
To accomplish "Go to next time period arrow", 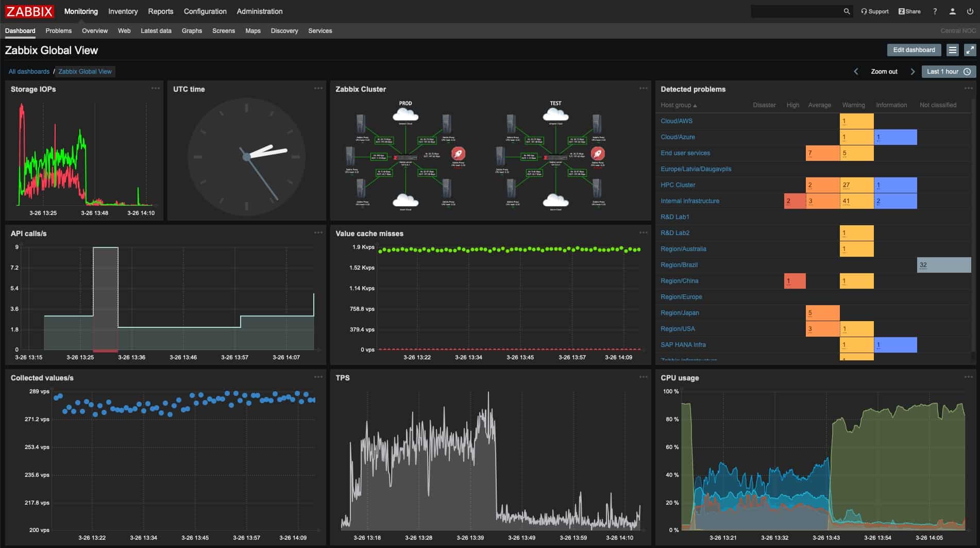I will [x=913, y=72].
